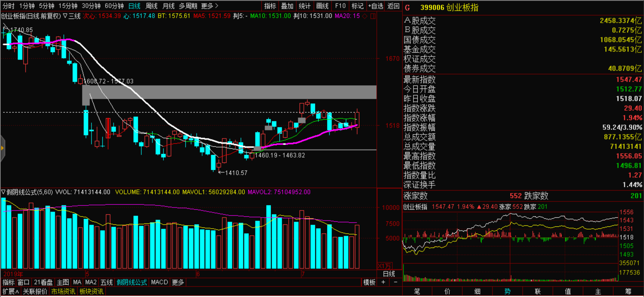Screen dimensions: 644x297
Task: Toggle the MACD indicator
Action: pos(159,282)
